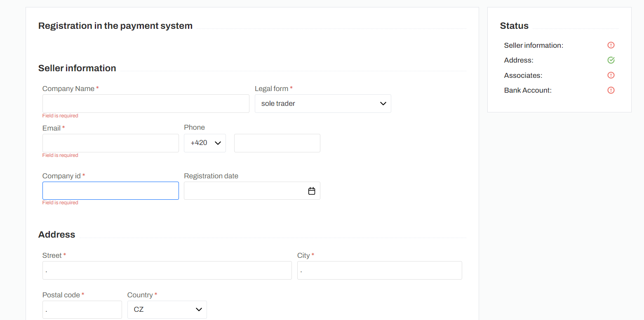This screenshot has height=320, width=644.
Task: Click the 'Address' section heading
Action: (57, 234)
